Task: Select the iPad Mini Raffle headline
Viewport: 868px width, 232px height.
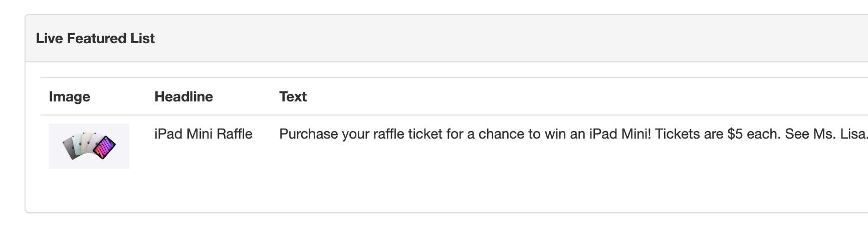Action: (203, 134)
